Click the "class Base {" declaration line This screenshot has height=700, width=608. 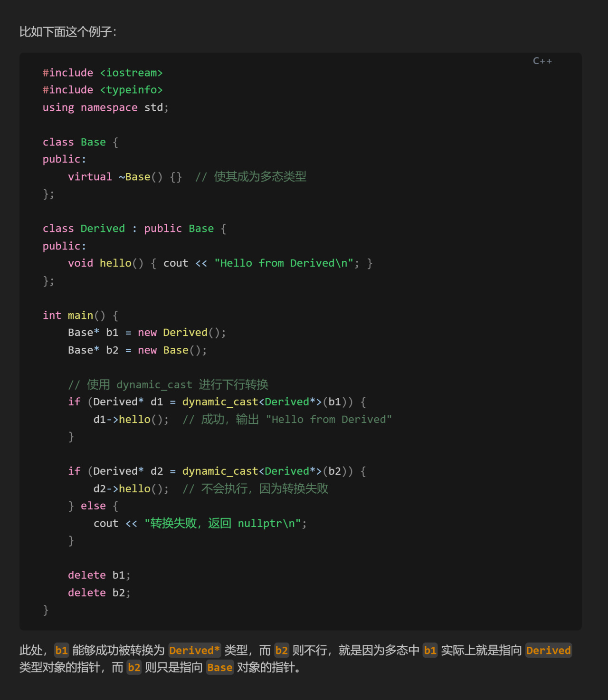click(x=80, y=142)
